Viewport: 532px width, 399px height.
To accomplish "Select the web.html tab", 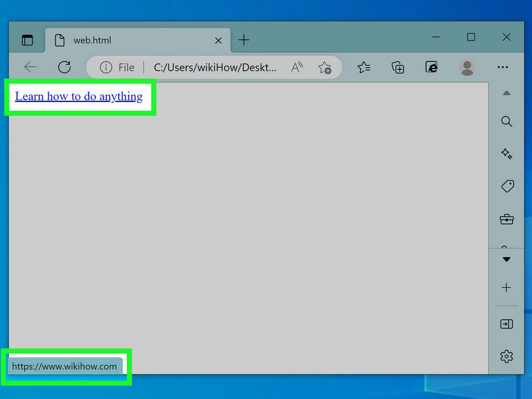I will 138,40.
